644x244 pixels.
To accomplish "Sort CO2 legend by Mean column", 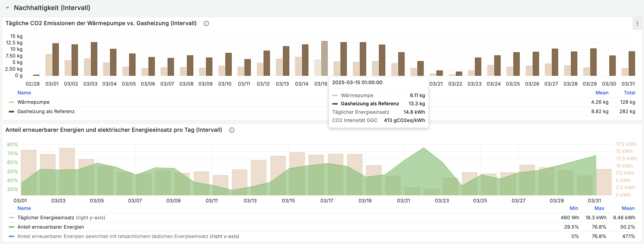I will pos(602,93).
